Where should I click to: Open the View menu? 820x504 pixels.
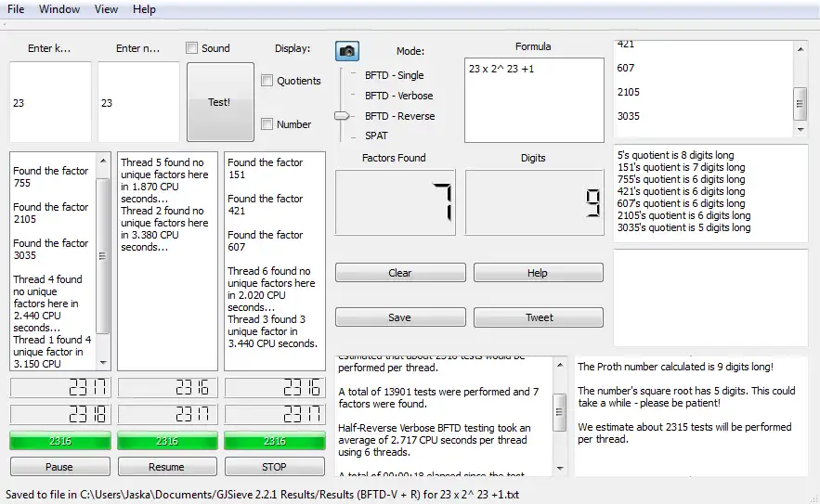pyautogui.click(x=106, y=9)
